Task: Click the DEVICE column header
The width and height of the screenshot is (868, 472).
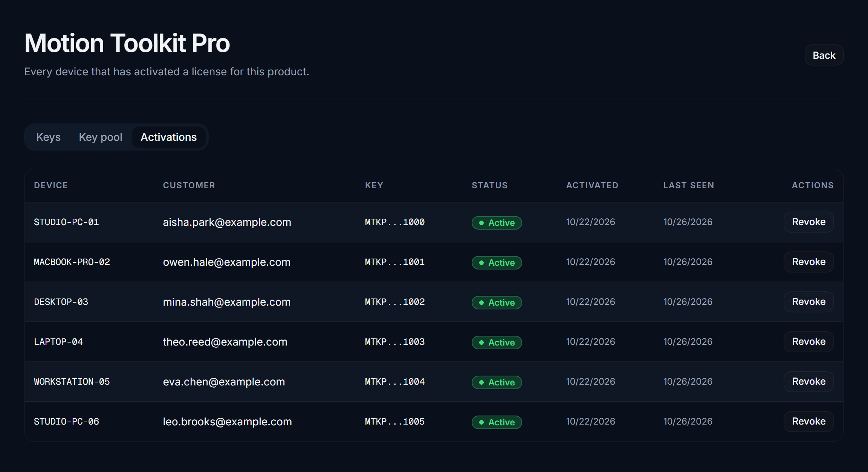Action: 51,185
